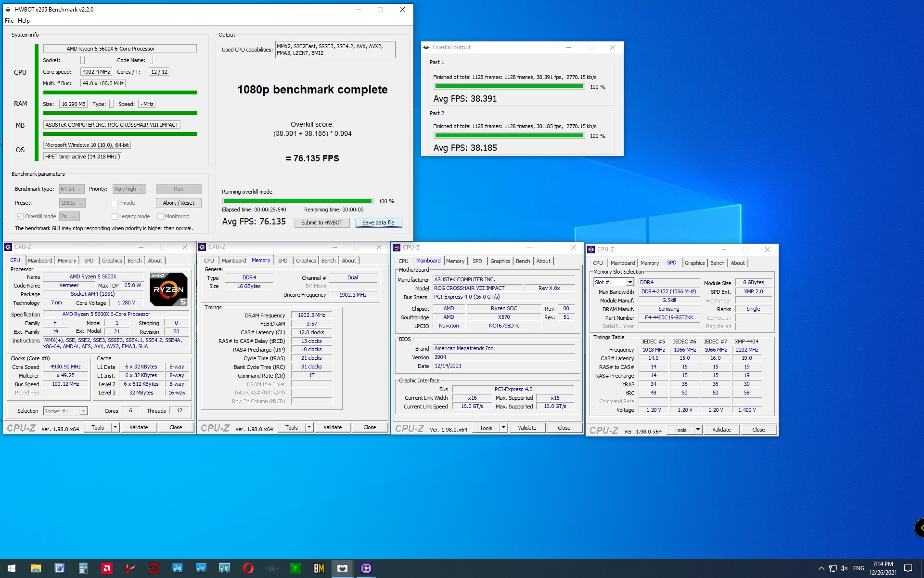924x578 pixels.
Task: Click the HWBOT x265 window title icon
Action: 8,10
